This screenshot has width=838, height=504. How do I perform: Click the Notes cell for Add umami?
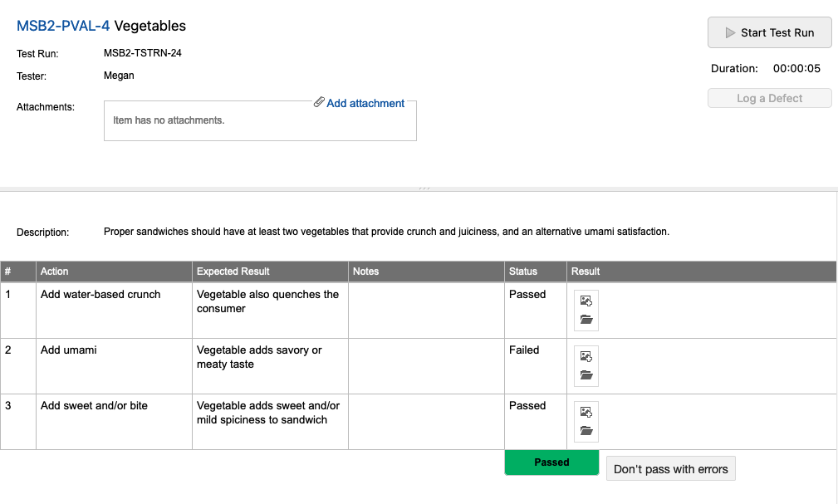click(x=426, y=365)
